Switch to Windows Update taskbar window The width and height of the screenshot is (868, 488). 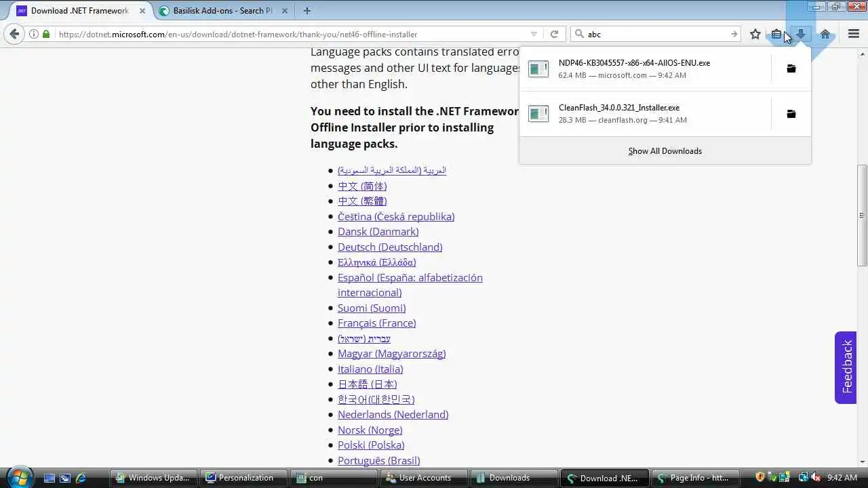153,478
